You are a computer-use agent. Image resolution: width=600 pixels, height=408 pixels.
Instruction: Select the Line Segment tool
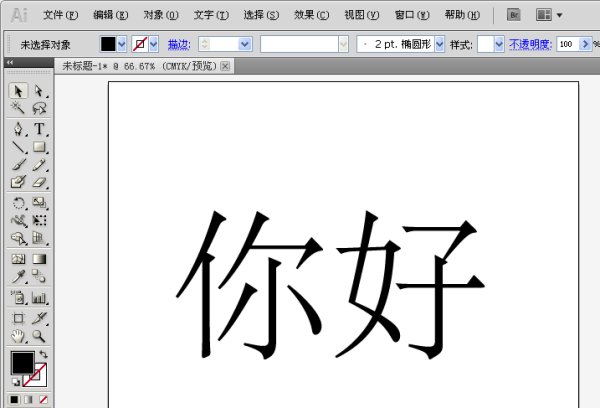[x=18, y=147]
